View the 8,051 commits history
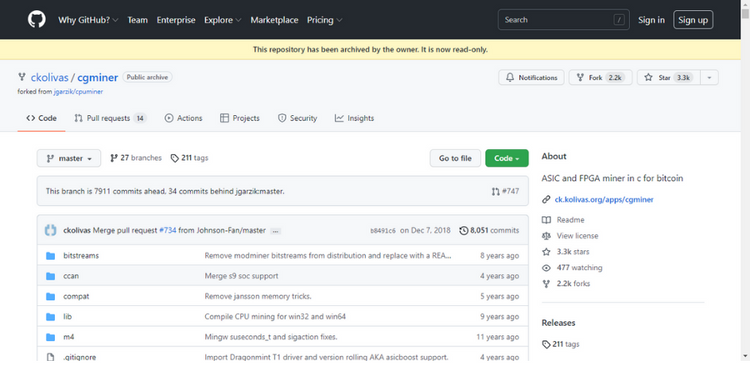The width and height of the screenshot is (750, 375). point(489,231)
